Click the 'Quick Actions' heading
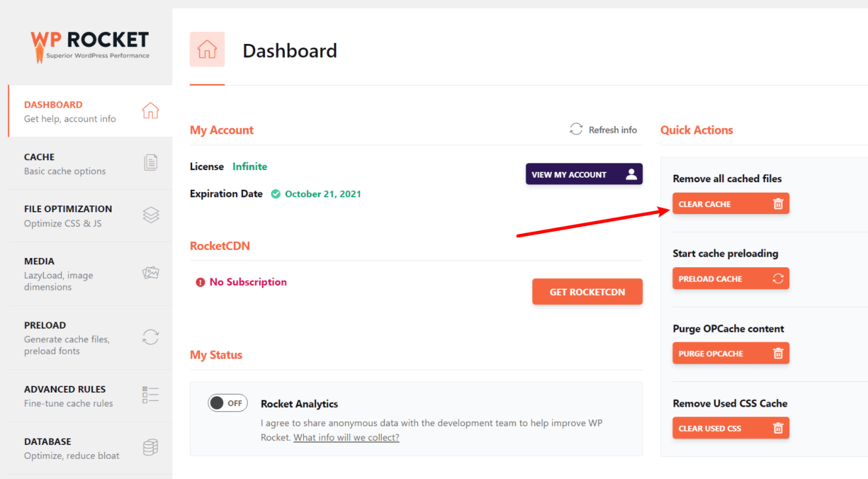The width and height of the screenshot is (868, 479). (697, 130)
